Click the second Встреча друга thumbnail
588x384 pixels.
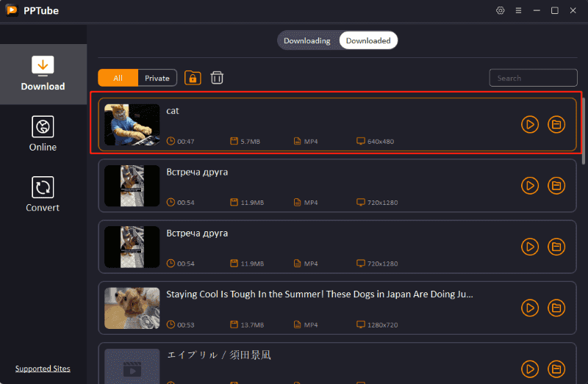pyautogui.click(x=132, y=247)
